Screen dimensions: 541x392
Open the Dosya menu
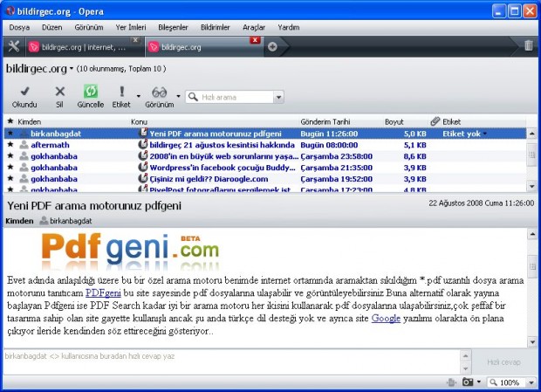19,27
